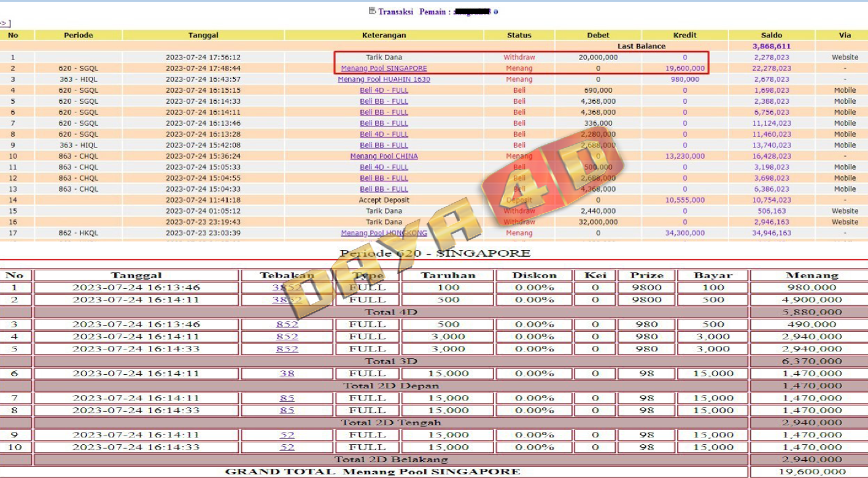
Task: Open Beli BB - FULL from 15:42:08
Action: [384, 145]
